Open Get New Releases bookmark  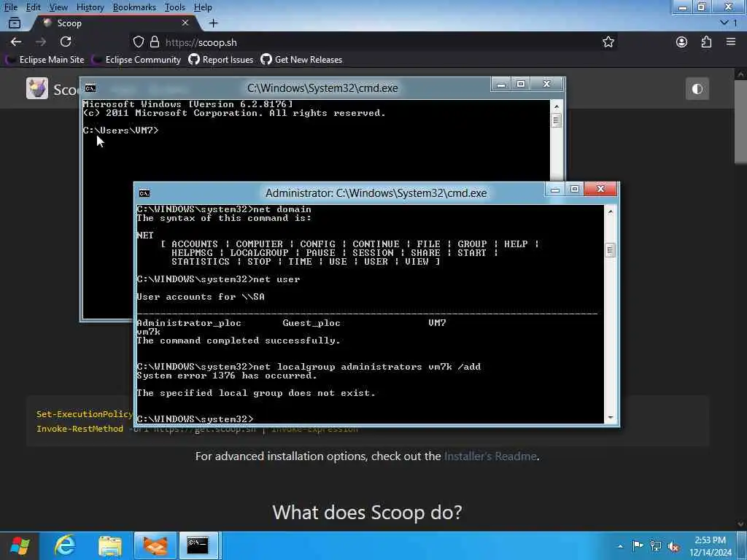pyautogui.click(x=301, y=60)
